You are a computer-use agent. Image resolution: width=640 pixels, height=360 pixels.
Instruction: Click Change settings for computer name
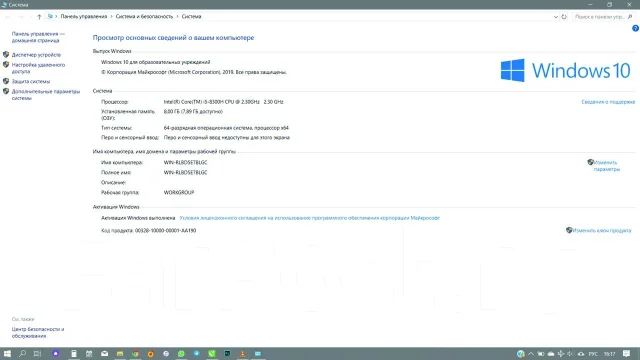click(x=607, y=166)
